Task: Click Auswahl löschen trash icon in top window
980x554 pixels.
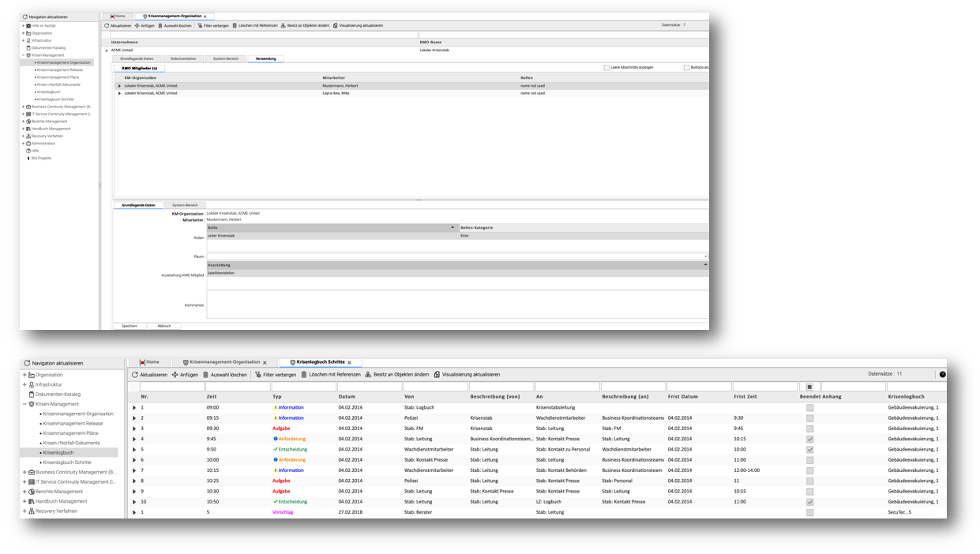Action: (x=160, y=25)
